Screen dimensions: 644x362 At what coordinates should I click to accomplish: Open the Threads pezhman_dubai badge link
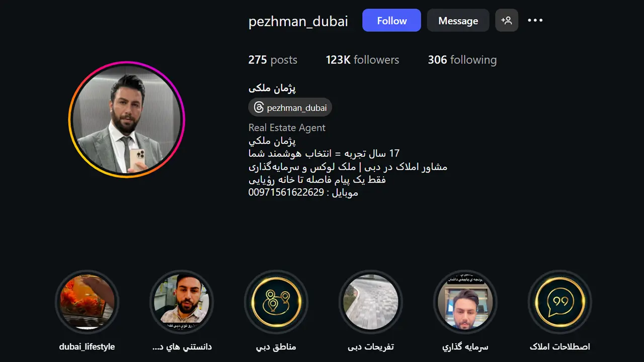(290, 108)
